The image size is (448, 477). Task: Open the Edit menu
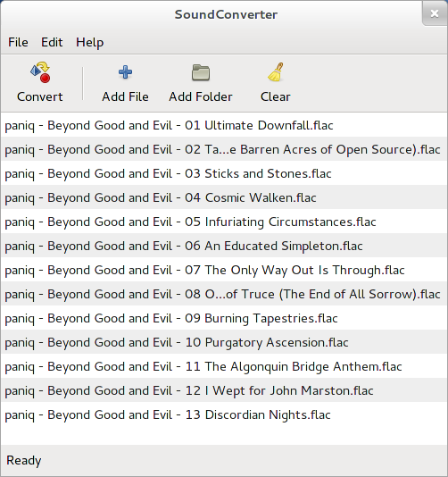coord(52,42)
